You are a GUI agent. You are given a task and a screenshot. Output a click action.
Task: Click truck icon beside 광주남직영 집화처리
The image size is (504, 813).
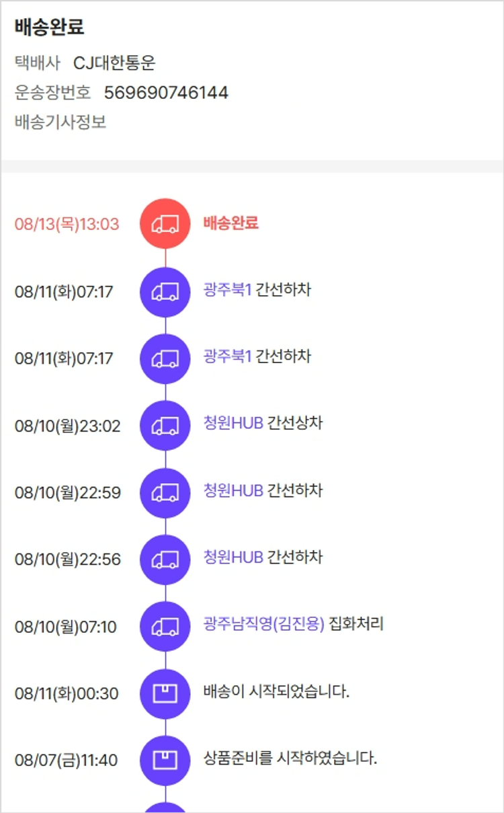(165, 627)
